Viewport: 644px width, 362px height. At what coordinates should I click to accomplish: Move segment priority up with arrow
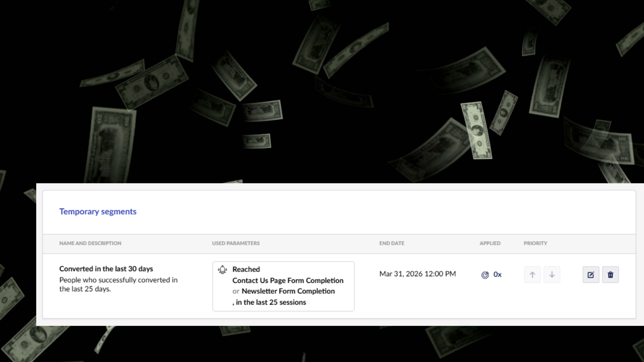coord(532,275)
